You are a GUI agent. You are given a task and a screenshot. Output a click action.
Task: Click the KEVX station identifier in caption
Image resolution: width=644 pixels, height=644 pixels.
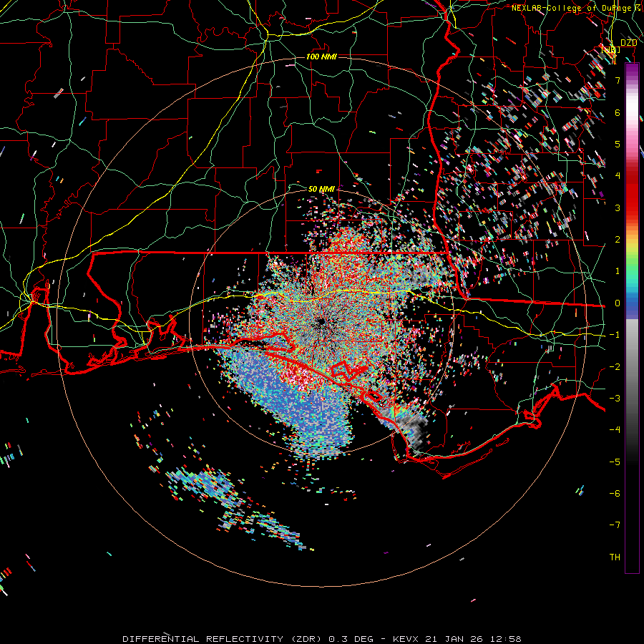406,639
